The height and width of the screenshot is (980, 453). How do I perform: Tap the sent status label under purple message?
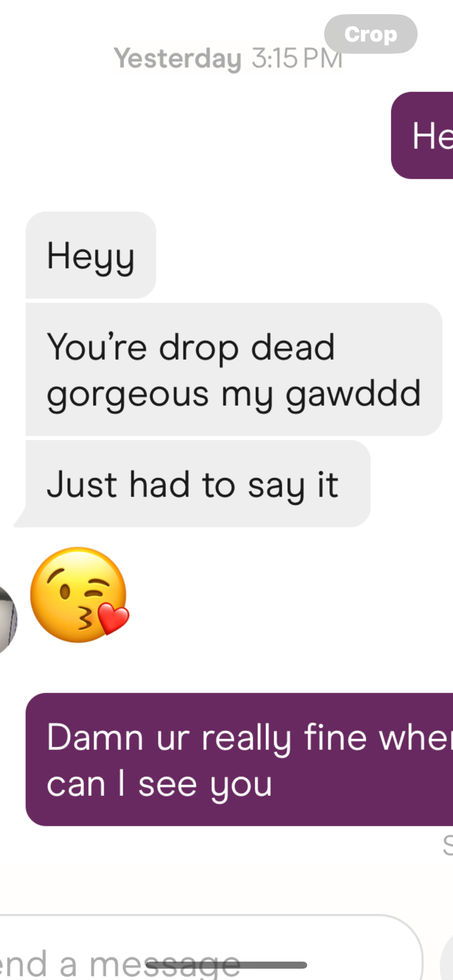[x=448, y=845]
